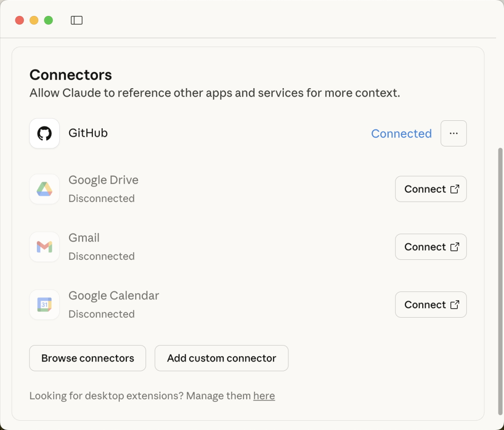
Task: Click the Connectors heading
Action: [x=71, y=75]
